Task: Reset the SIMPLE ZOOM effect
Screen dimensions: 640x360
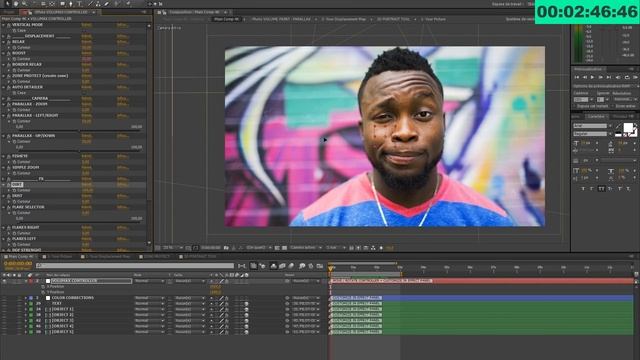Action: click(86, 167)
